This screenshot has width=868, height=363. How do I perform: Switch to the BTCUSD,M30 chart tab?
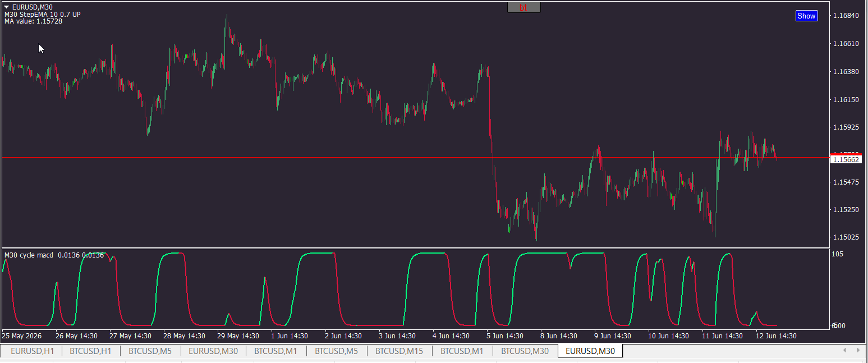[x=525, y=351]
